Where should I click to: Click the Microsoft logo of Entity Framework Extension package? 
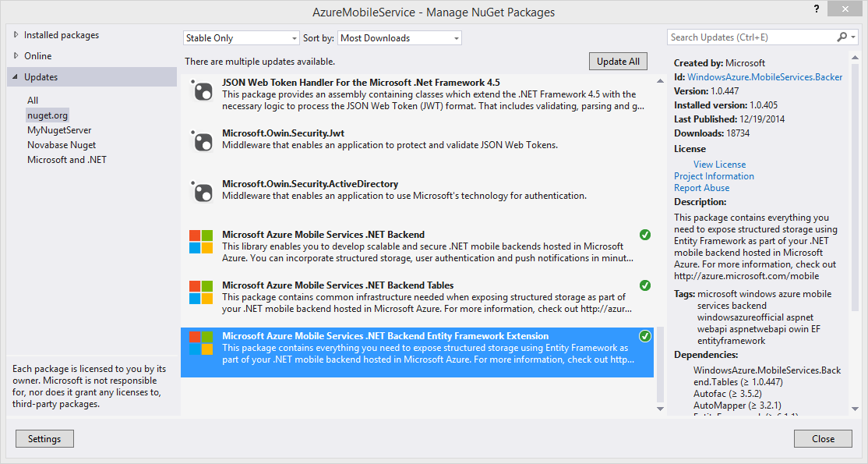pyautogui.click(x=201, y=343)
